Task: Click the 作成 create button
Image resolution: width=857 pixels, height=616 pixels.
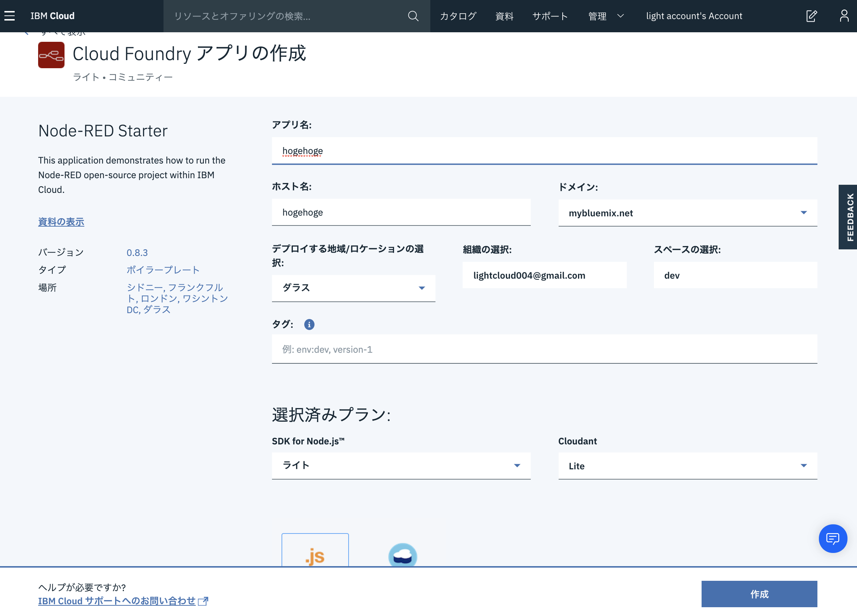Action: [759, 594]
